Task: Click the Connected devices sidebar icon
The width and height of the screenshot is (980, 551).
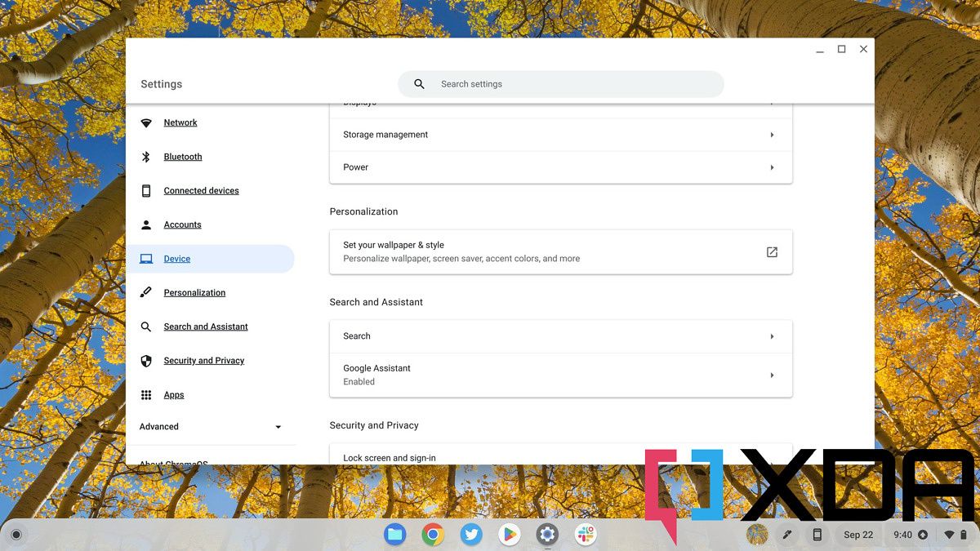Action: click(x=146, y=190)
